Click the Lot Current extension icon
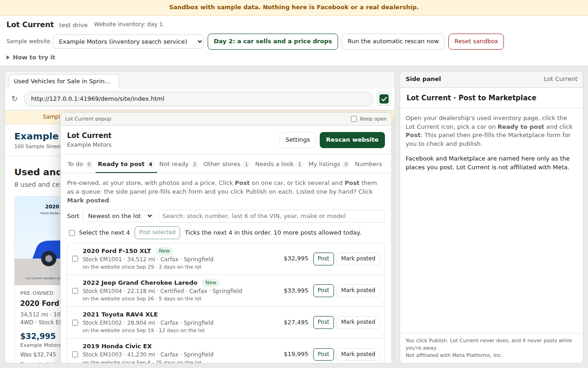The width and height of the screenshot is (588, 368). [384, 98]
